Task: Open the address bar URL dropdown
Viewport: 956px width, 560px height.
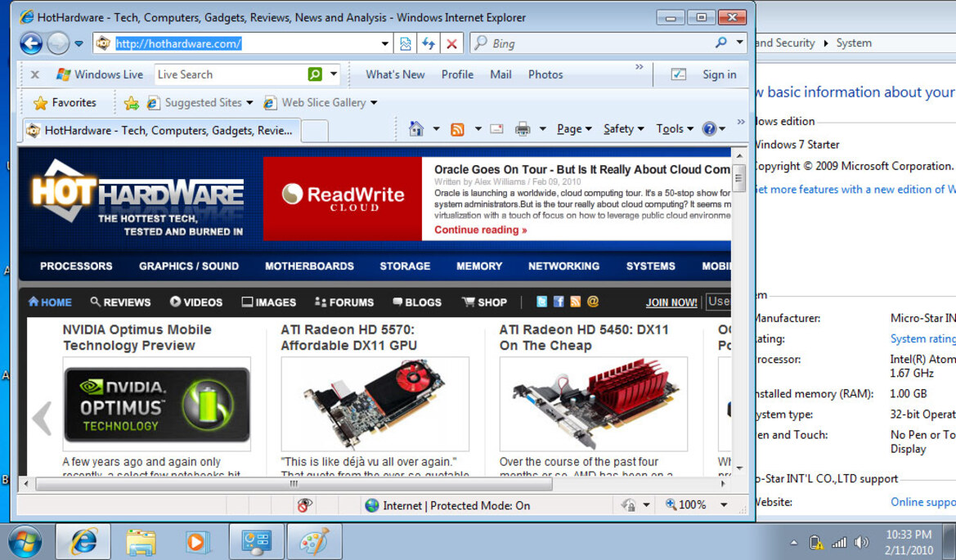Action: (x=384, y=43)
